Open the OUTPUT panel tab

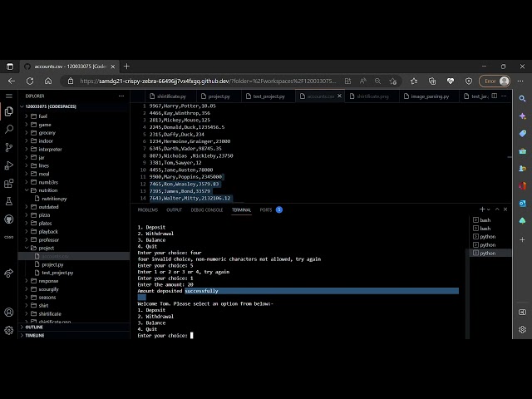174,209
